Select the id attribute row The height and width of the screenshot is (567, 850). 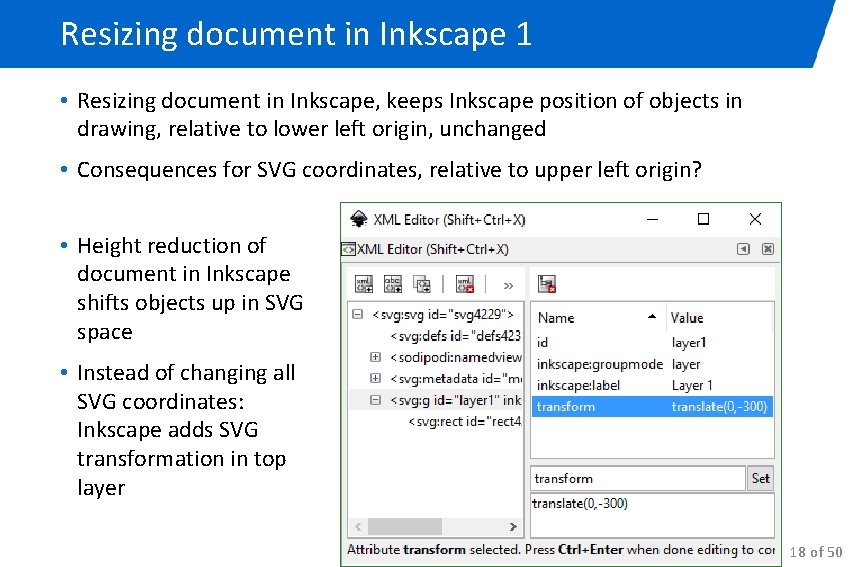pos(652,343)
